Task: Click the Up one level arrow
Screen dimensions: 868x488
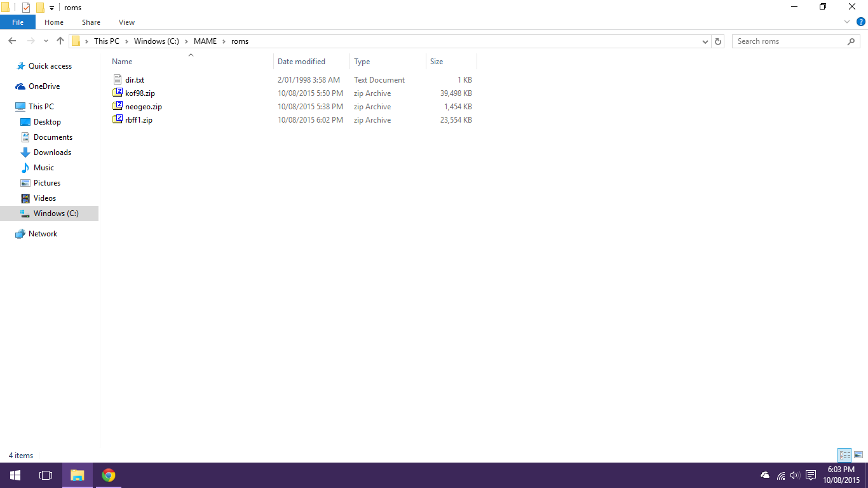Action: click(60, 41)
